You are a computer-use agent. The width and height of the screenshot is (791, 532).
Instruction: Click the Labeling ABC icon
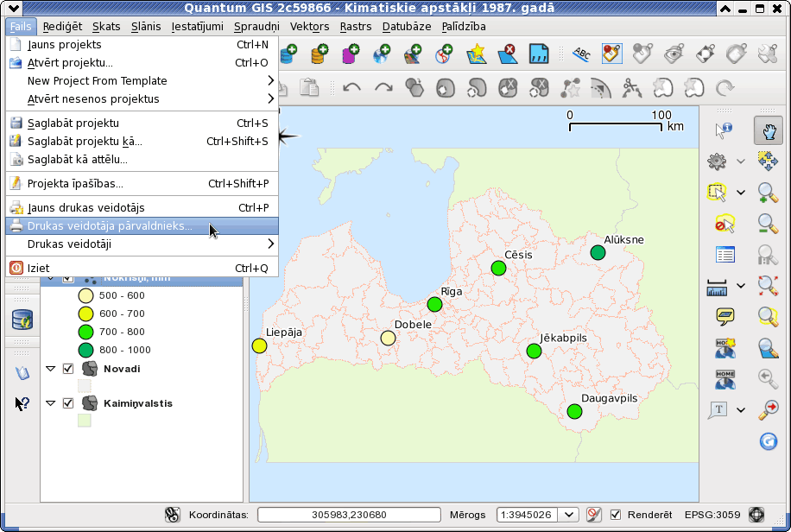tap(581, 54)
